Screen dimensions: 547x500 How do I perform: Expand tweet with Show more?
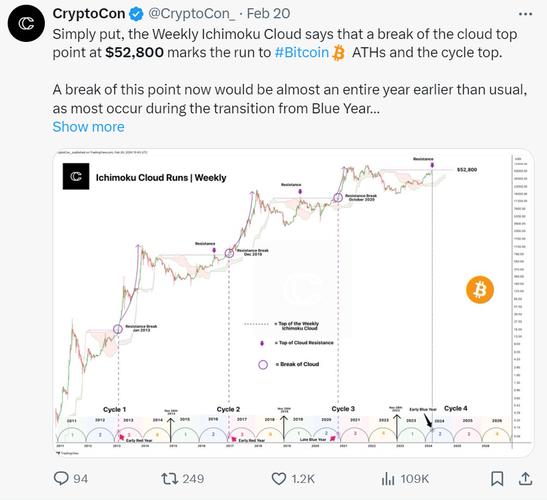pos(88,127)
